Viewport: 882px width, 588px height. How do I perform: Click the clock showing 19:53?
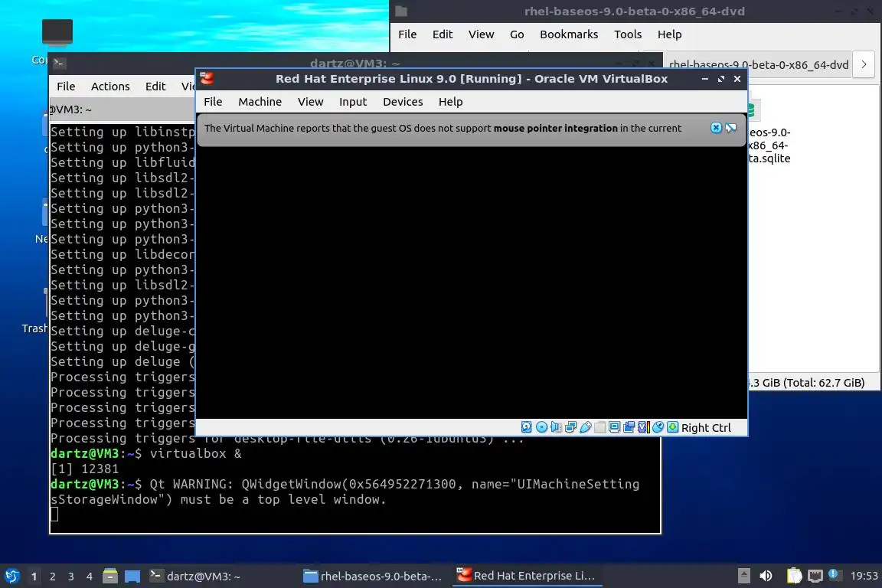tap(864, 576)
